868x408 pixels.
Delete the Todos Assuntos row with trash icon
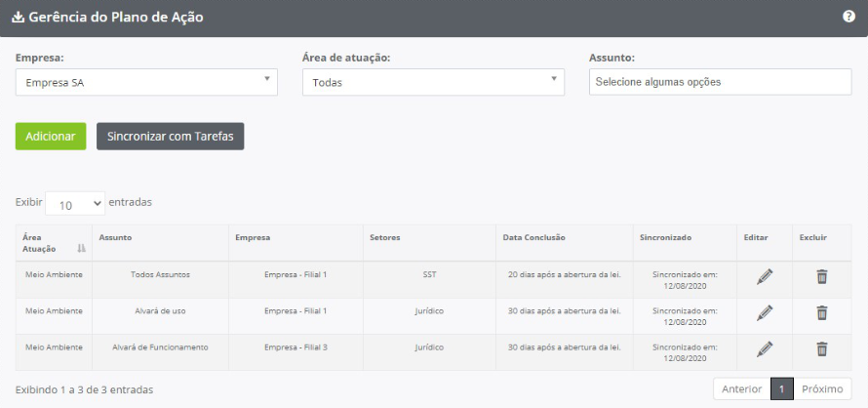(x=821, y=276)
